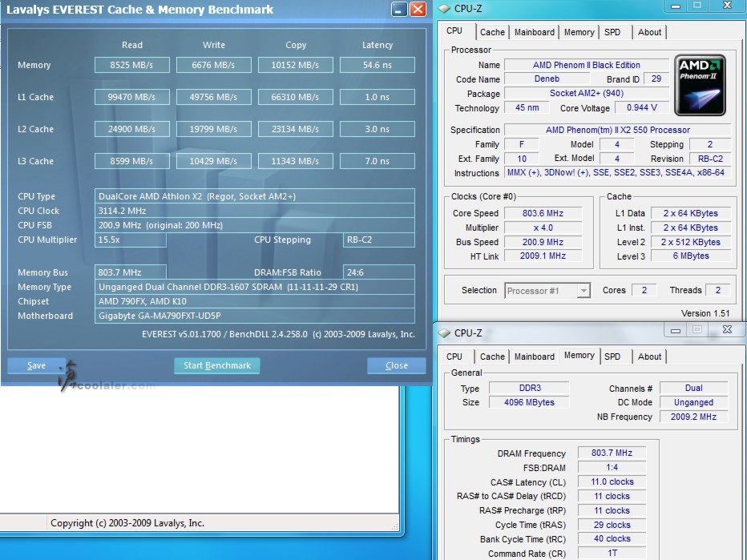Viewport: 747px width, 560px height.
Task: Click the Level 3 cache value 6 MBytes
Action: 691,256
